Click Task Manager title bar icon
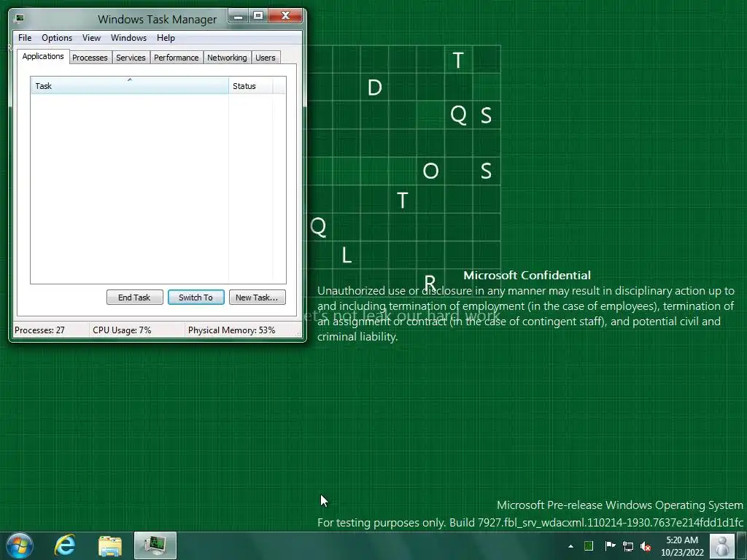Viewport: 747px width, 560px height. point(20,18)
